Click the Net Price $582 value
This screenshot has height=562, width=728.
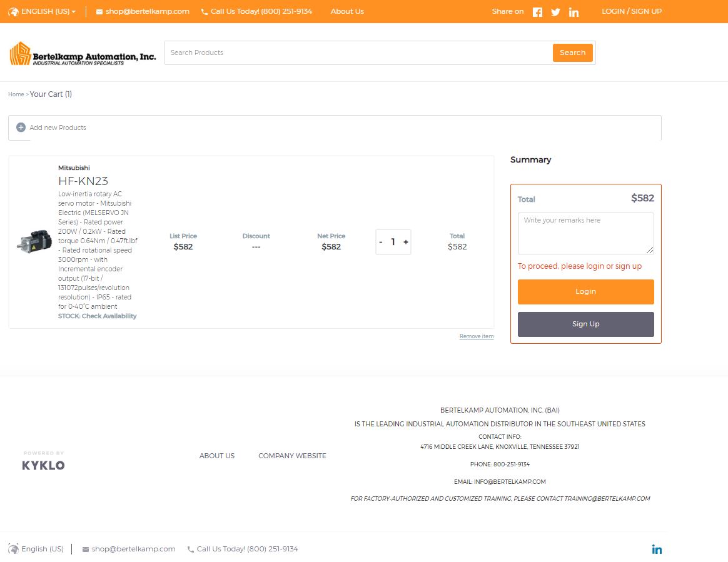coord(331,247)
